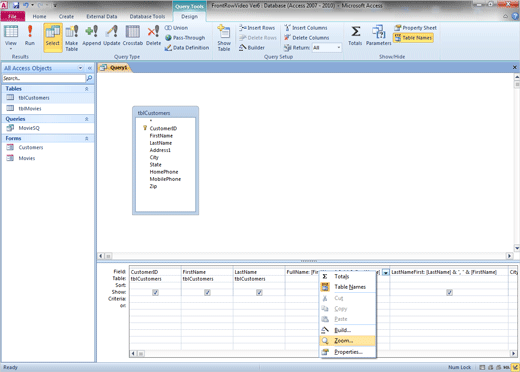The image size is (520, 372).
Task: Collapse the navigation pane with shutter button
Action: [x=90, y=68]
